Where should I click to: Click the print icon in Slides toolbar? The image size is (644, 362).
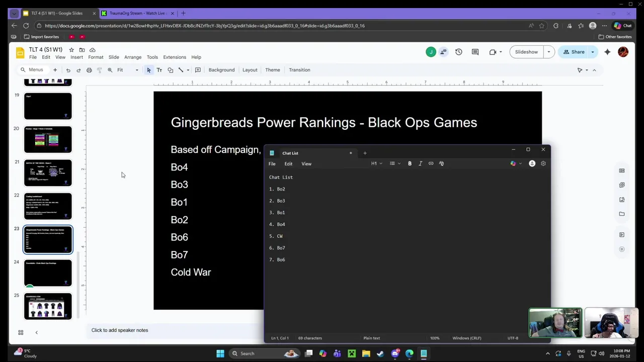click(x=89, y=70)
